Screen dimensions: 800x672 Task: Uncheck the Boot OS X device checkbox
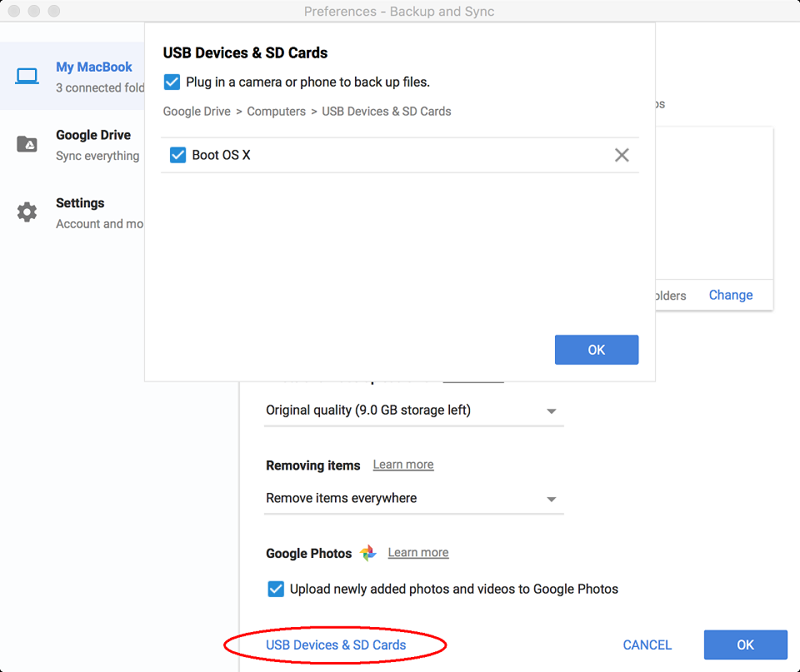[x=177, y=155]
